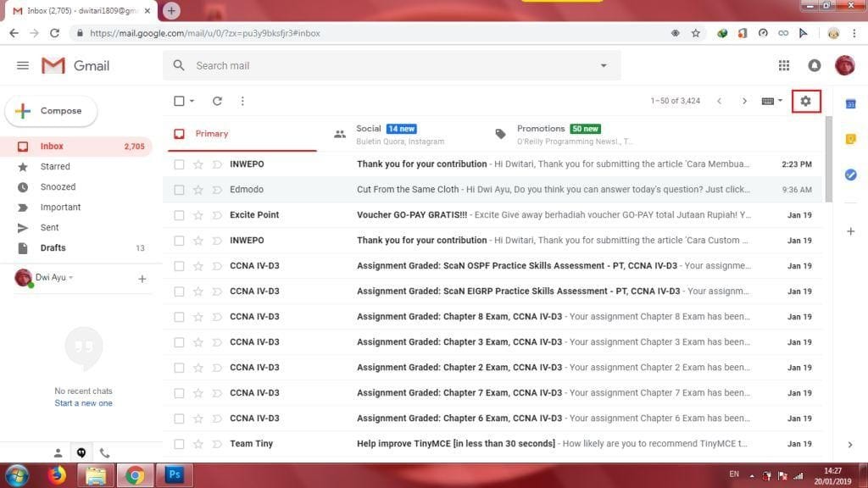Focus the Search mail field
The height and width of the screenshot is (488, 868).
[x=392, y=66]
